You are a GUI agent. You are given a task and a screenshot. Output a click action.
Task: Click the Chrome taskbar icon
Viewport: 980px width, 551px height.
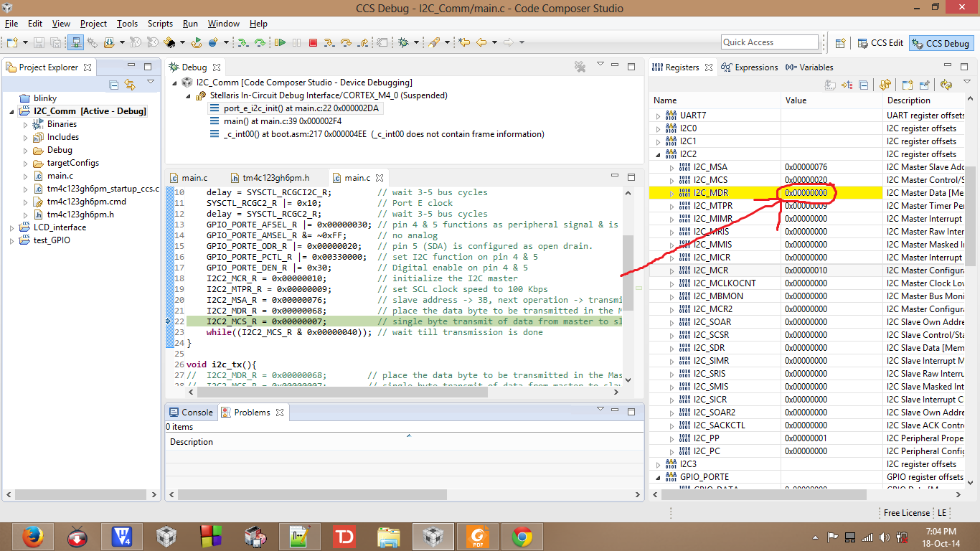[x=522, y=536]
